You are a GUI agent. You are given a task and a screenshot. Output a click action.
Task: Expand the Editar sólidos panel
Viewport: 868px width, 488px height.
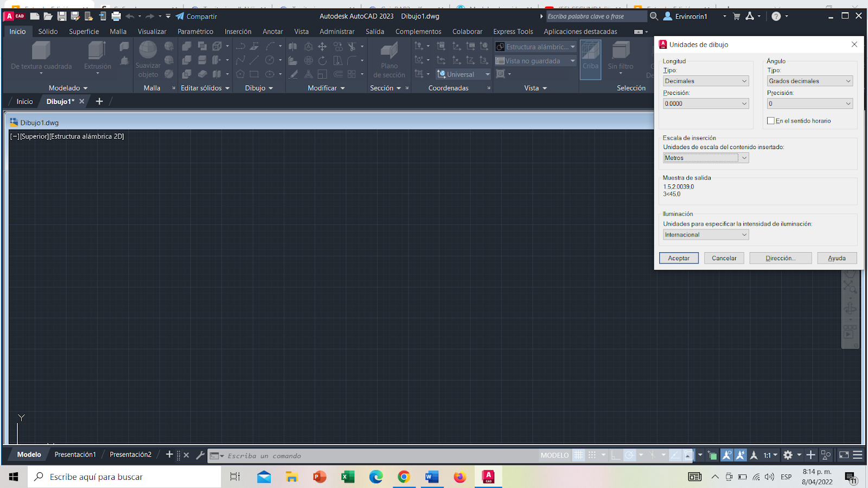pyautogui.click(x=205, y=88)
